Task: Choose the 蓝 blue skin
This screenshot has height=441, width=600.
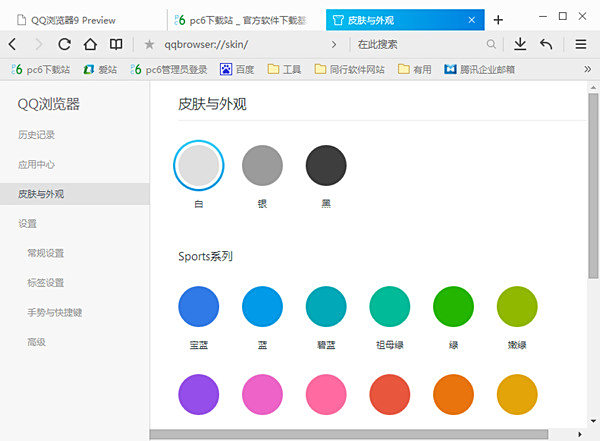Action: 262,306
